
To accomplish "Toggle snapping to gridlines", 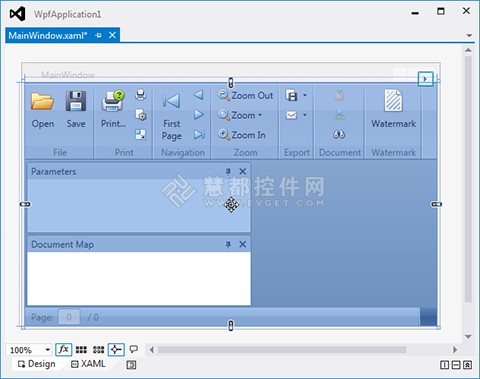I will 98,350.
